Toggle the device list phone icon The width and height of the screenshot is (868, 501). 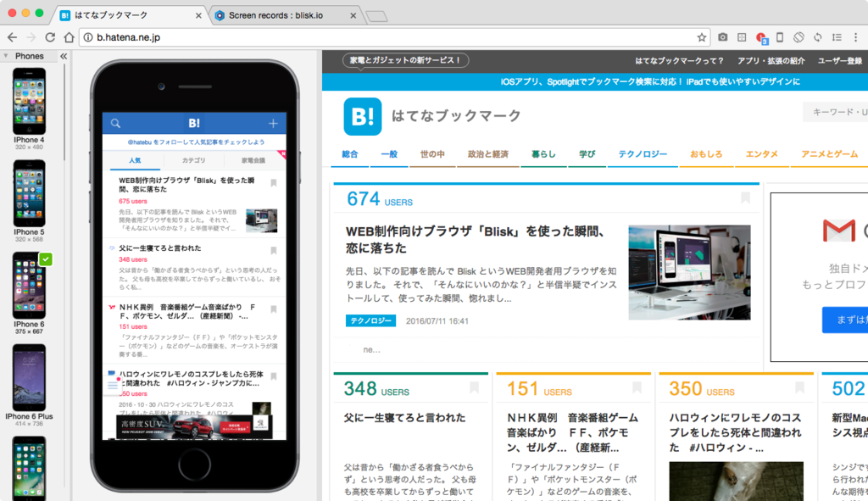pos(780,37)
